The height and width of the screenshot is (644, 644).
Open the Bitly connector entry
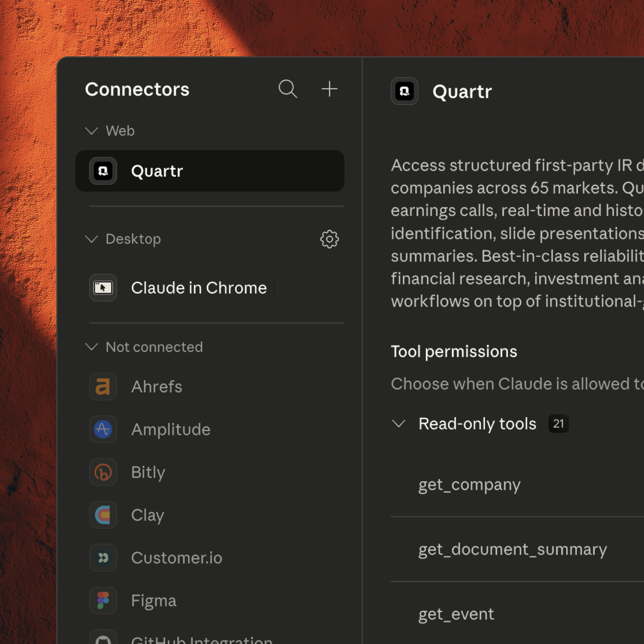(210, 472)
